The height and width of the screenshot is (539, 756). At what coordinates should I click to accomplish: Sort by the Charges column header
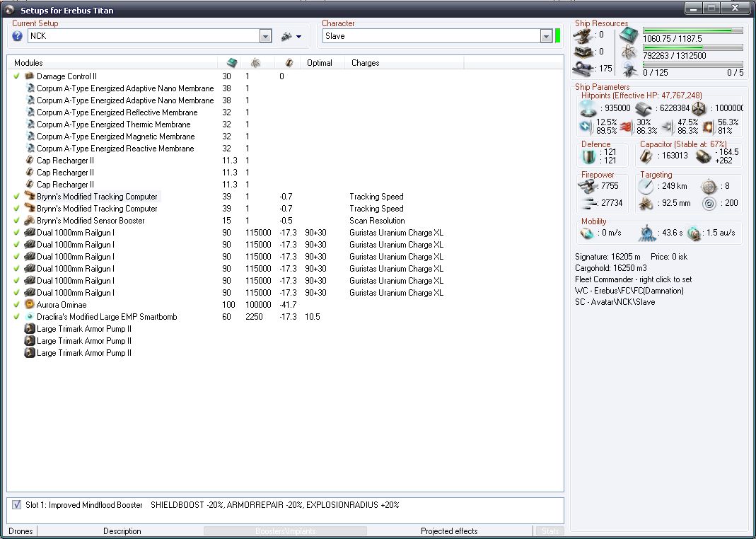click(x=365, y=63)
